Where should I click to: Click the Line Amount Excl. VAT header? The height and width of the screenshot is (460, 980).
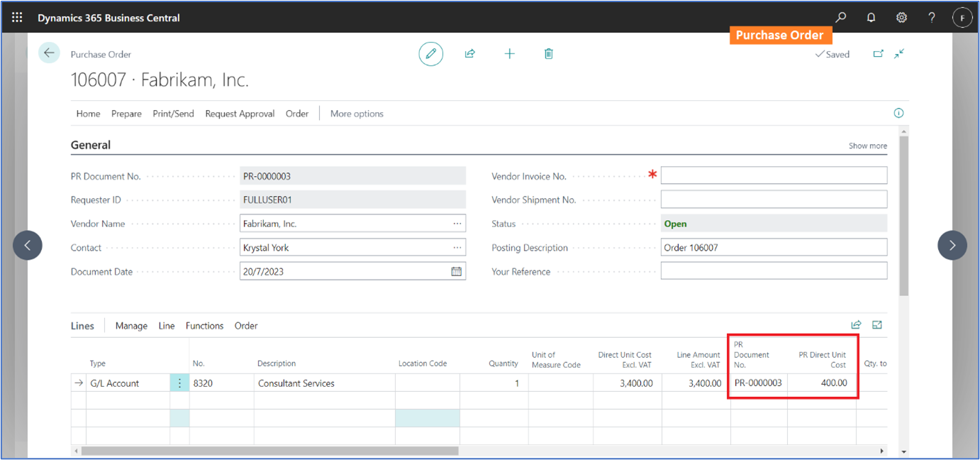698,360
